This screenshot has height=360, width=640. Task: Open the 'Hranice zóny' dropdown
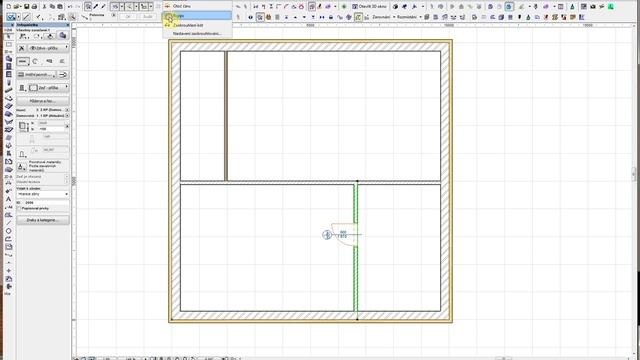[43, 194]
